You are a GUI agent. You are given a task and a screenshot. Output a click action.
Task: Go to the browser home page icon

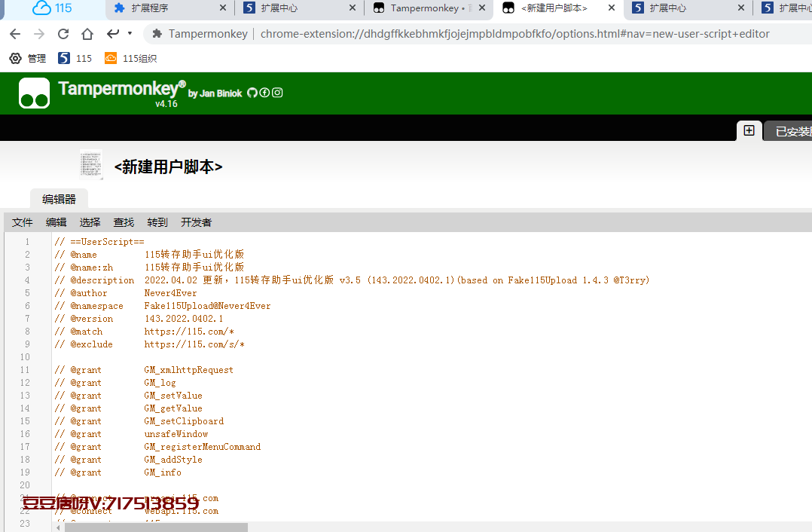click(87, 34)
